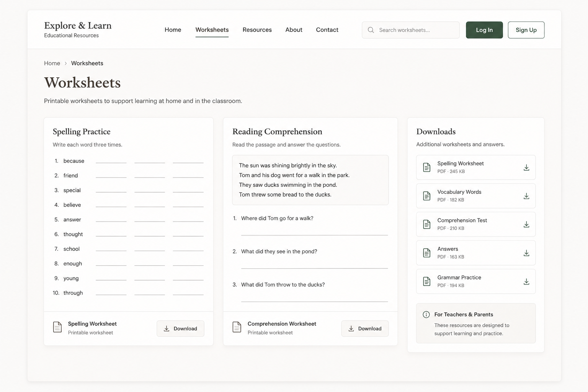Focus the Search worksheets field
This screenshot has height=392, width=588.
point(410,30)
